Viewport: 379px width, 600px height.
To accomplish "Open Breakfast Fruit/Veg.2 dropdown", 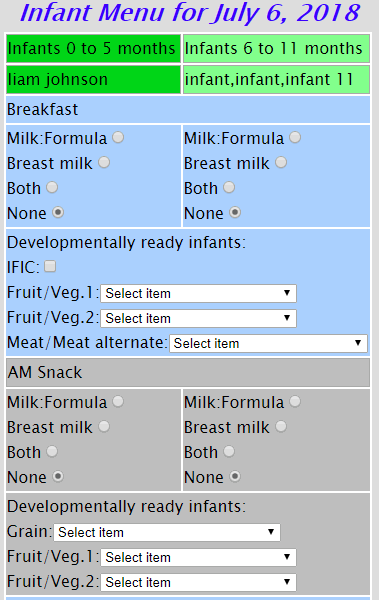I will 198,318.
